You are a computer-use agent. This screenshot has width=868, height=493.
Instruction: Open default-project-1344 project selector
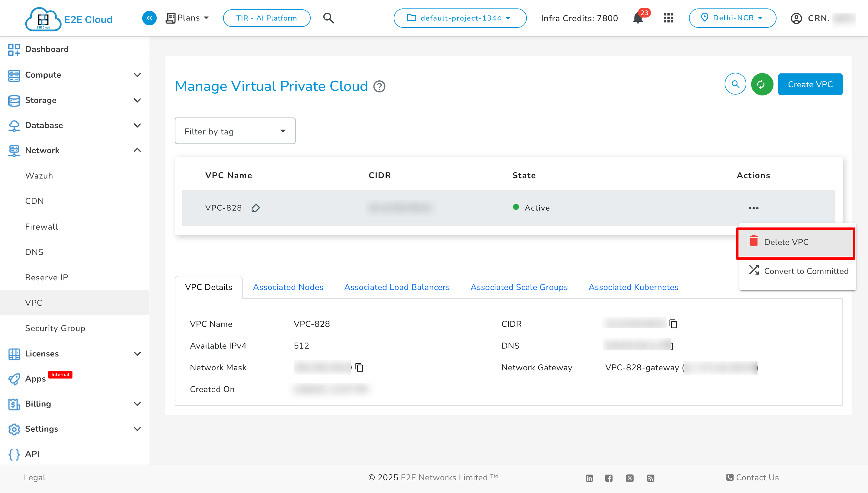[460, 18]
